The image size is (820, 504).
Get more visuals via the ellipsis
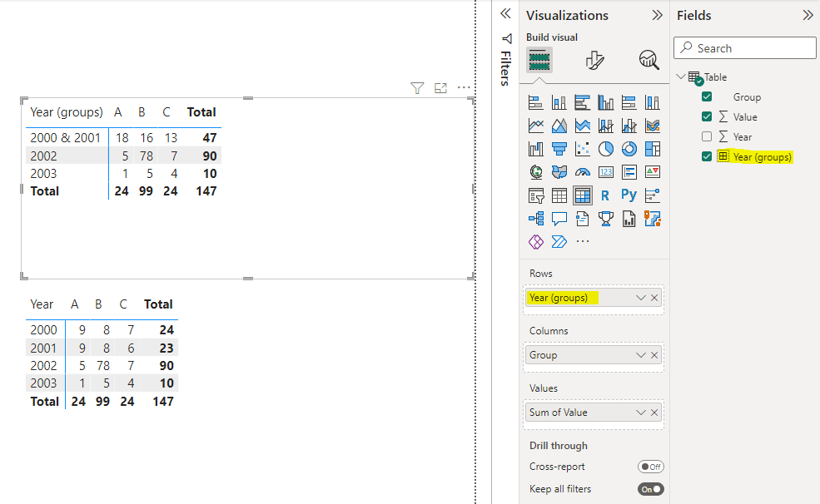click(582, 241)
